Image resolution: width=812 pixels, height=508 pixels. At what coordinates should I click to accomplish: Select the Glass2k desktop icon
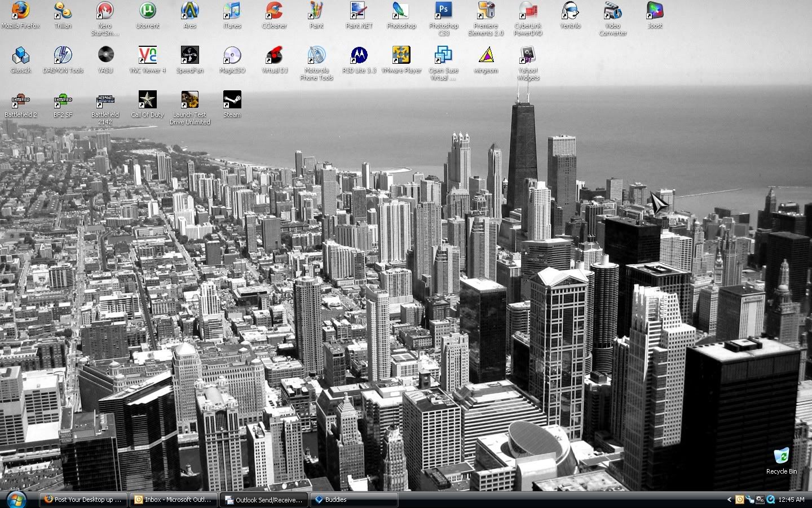point(20,60)
